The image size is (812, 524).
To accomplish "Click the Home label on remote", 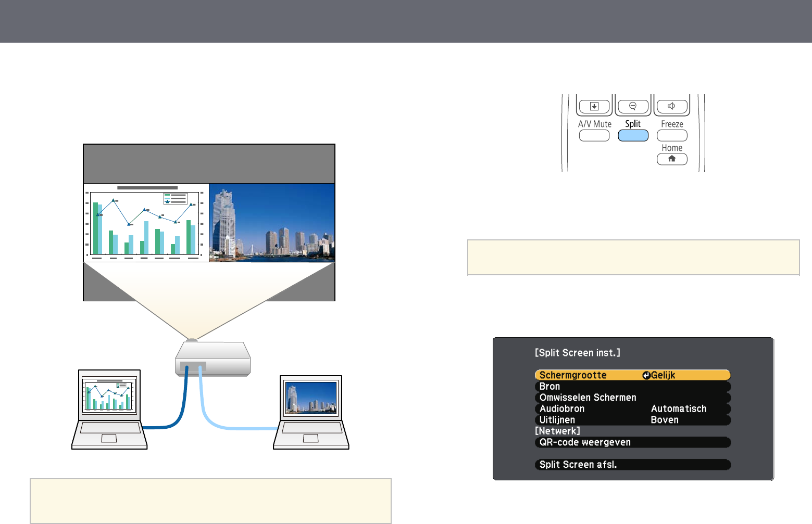I will [672, 148].
